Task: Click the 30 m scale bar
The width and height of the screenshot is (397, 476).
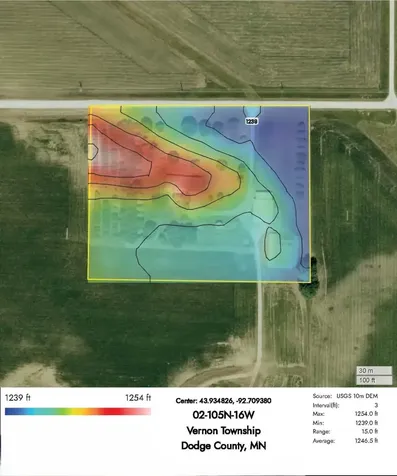Action: coord(374,371)
